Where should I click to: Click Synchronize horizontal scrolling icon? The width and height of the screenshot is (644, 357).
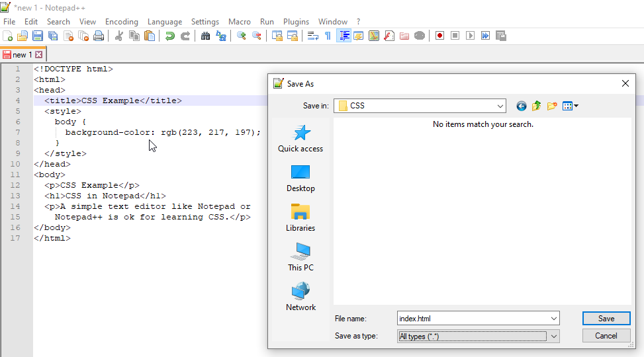[x=293, y=36]
